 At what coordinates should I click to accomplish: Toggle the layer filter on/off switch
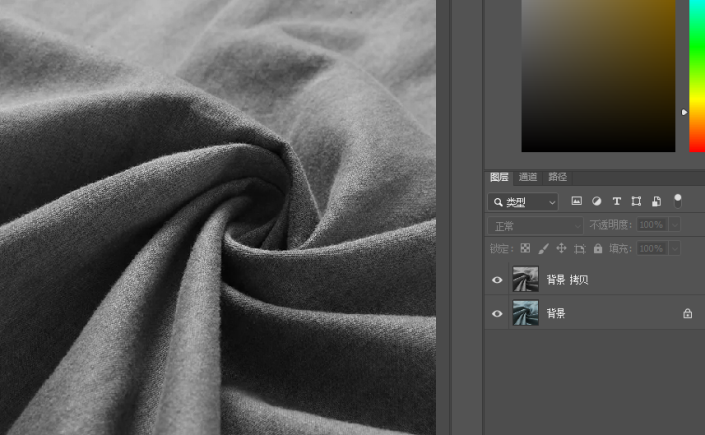(x=677, y=200)
